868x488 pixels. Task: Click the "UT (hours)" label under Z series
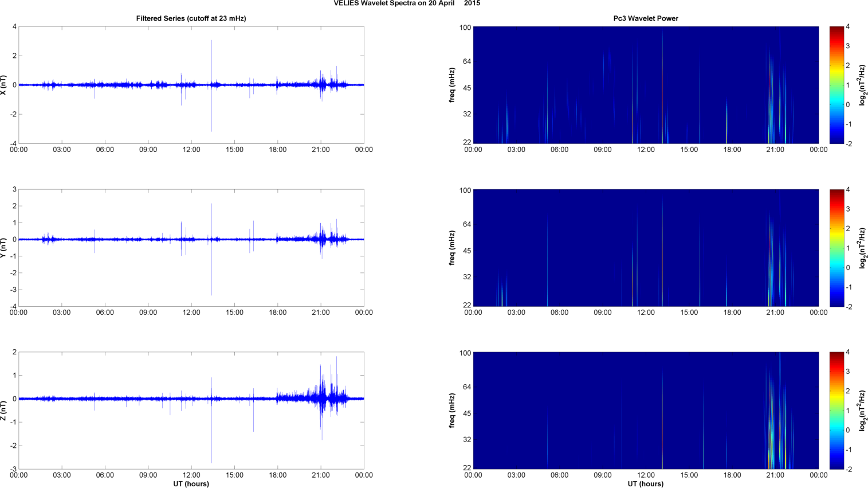tap(191, 483)
